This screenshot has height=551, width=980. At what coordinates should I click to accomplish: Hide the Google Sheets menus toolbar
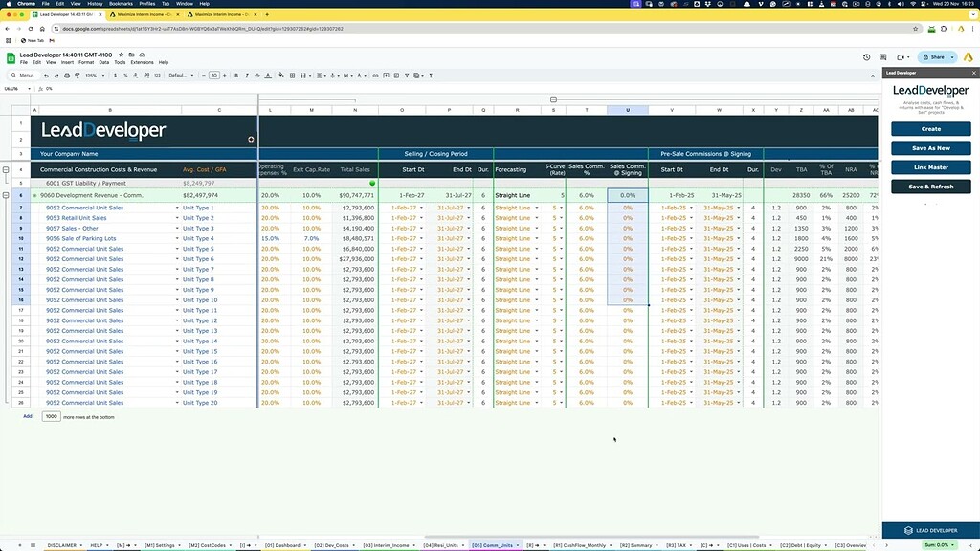(873, 76)
